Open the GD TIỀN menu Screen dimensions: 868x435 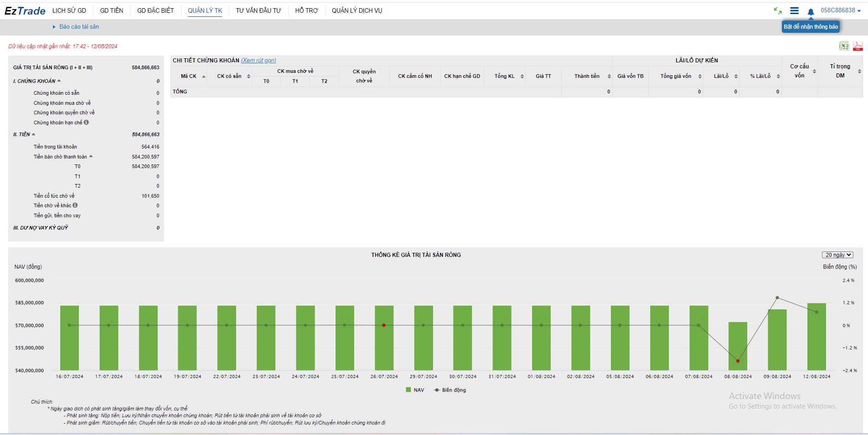point(112,10)
